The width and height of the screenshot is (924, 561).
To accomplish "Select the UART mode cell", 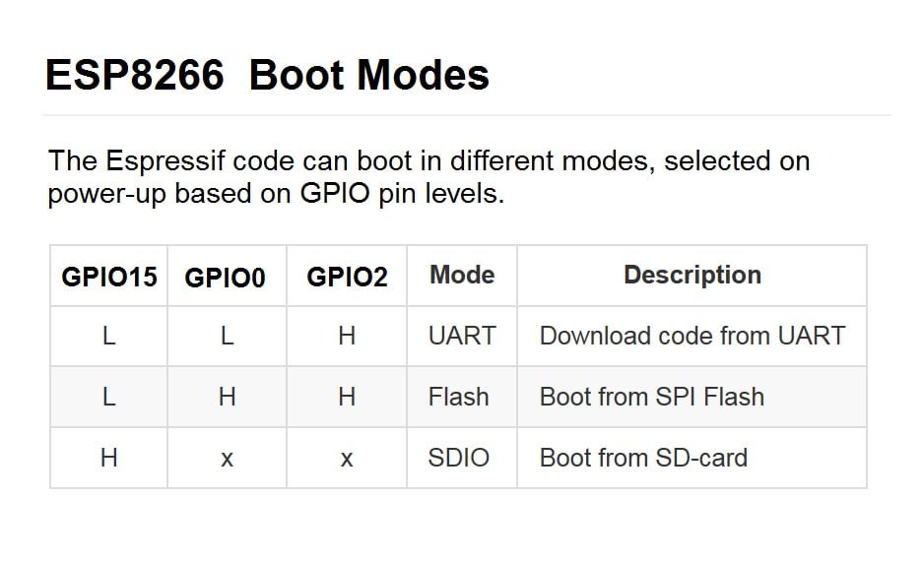I will coord(462,336).
